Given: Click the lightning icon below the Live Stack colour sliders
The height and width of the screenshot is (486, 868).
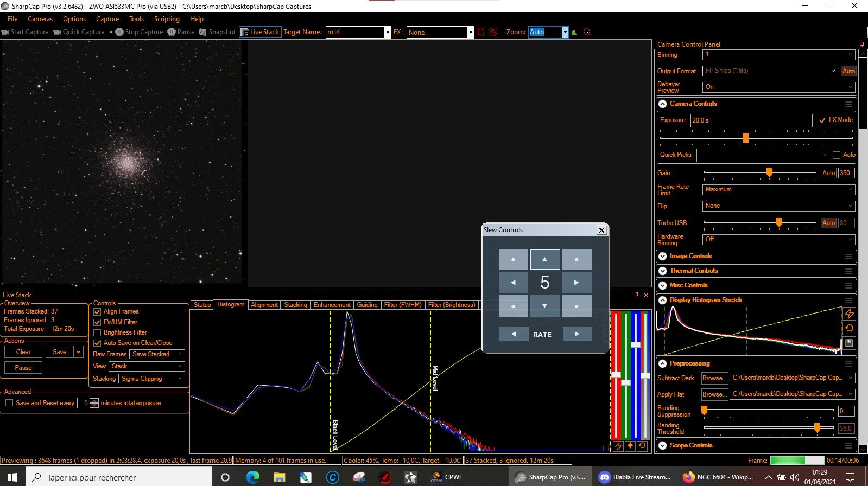Looking at the screenshot, I should [x=618, y=446].
